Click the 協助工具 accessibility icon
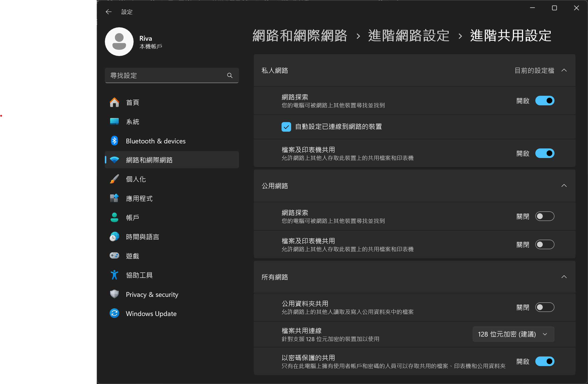The width and height of the screenshot is (588, 384). (x=114, y=275)
